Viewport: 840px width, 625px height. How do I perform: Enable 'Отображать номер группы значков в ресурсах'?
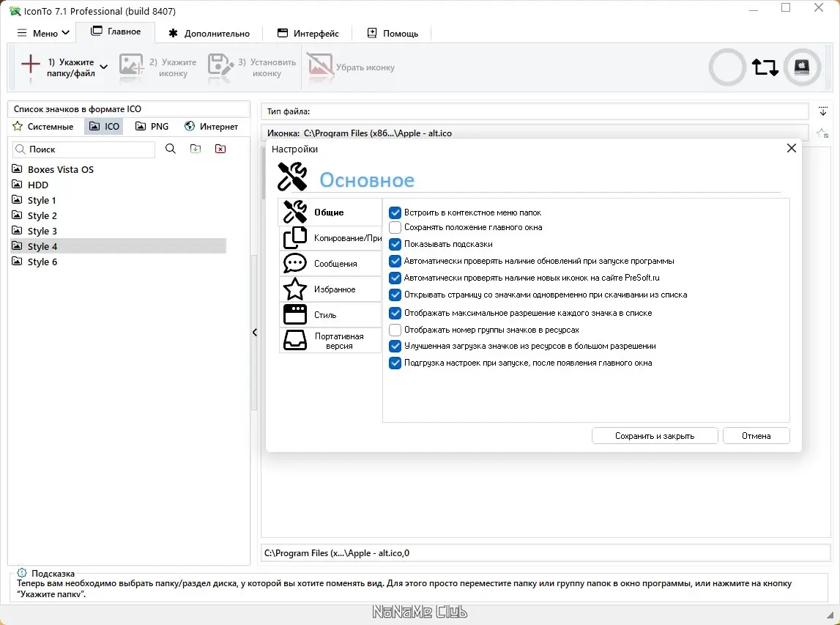[x=395, y=330]
